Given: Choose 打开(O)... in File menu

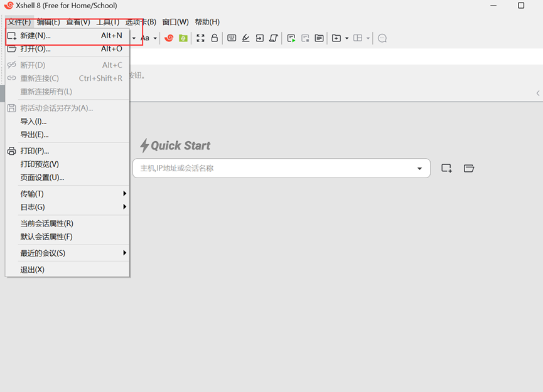Looking at the screenshot, I should pyautogui.click(x=67, y=49).
